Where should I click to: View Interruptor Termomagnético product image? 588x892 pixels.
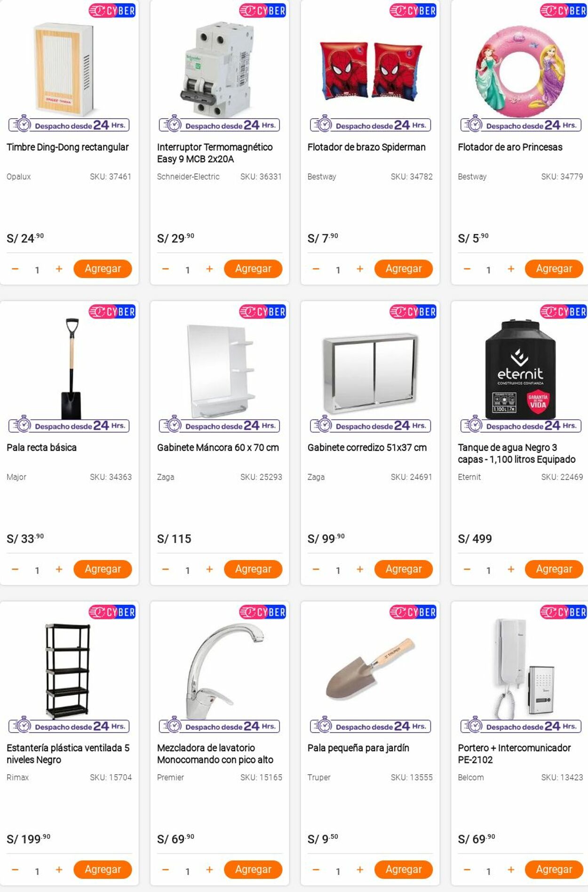click(219, 69)
